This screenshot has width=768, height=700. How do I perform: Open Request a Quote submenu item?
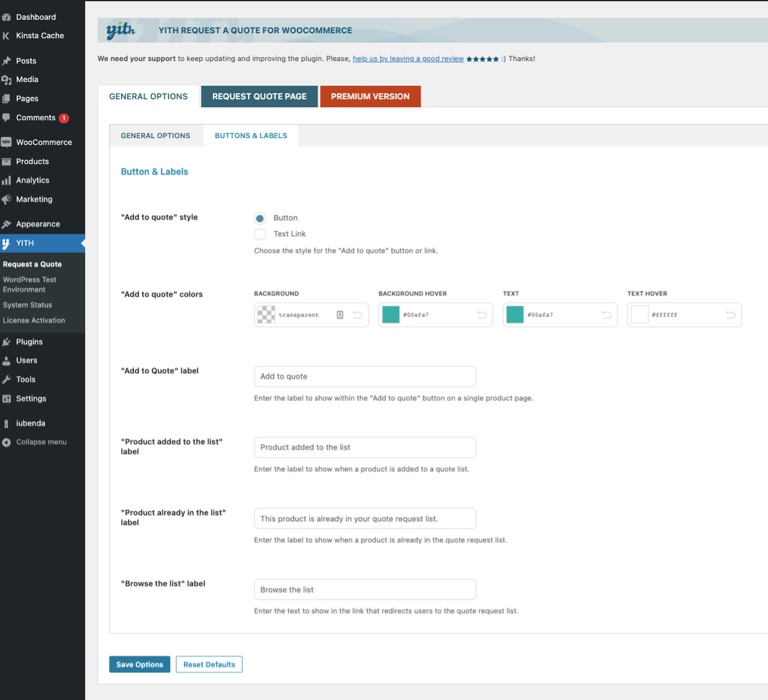pos(32,264)
